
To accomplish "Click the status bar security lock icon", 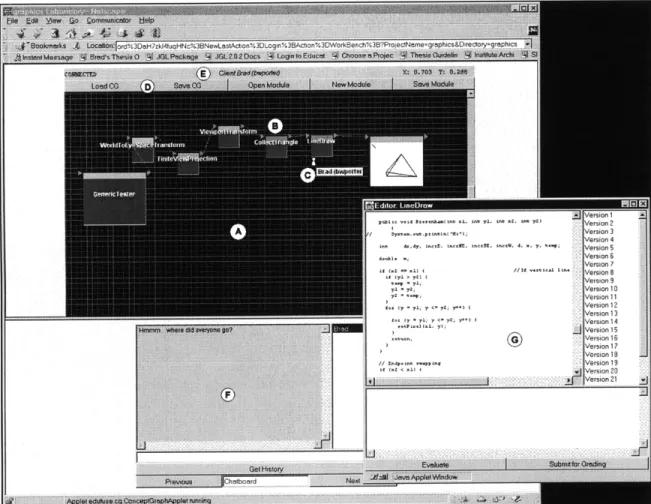I will 9,500.
